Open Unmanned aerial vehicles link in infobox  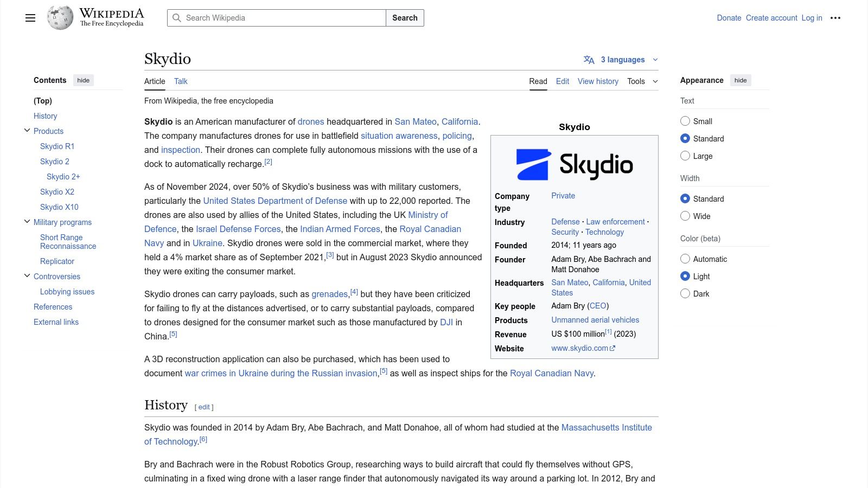coord(595,320)
